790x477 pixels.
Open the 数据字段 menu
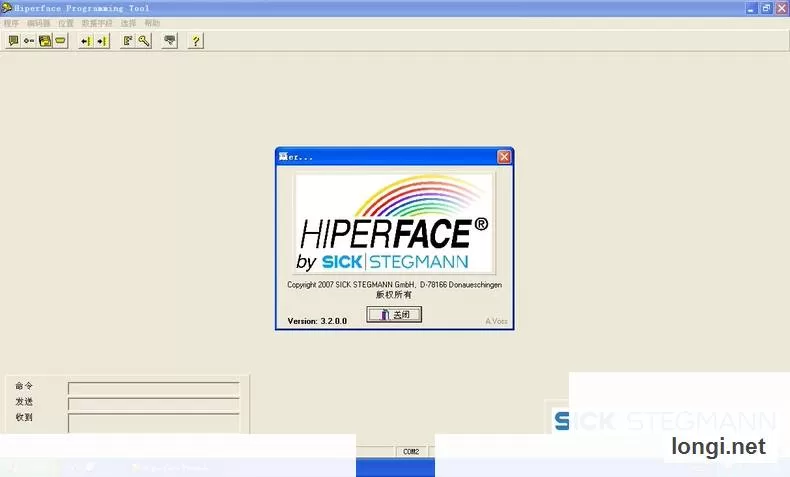(x=97, y=23)
